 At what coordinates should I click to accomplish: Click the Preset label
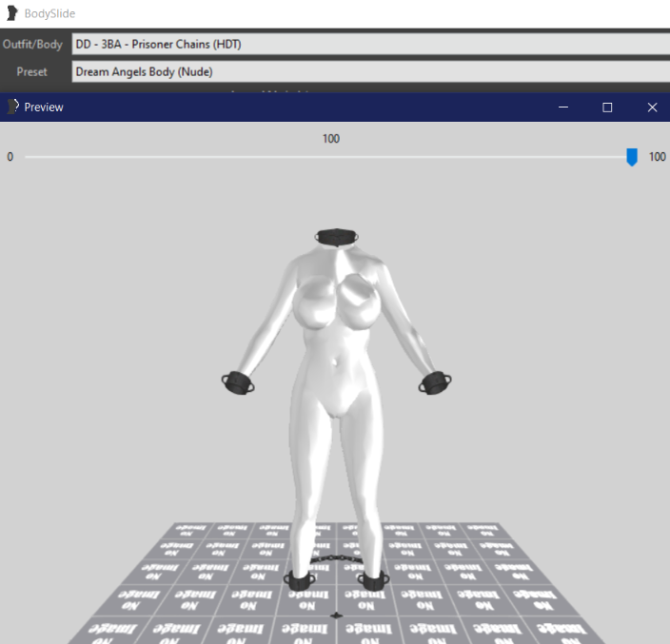pyautogui.click(x=31, y=71)
